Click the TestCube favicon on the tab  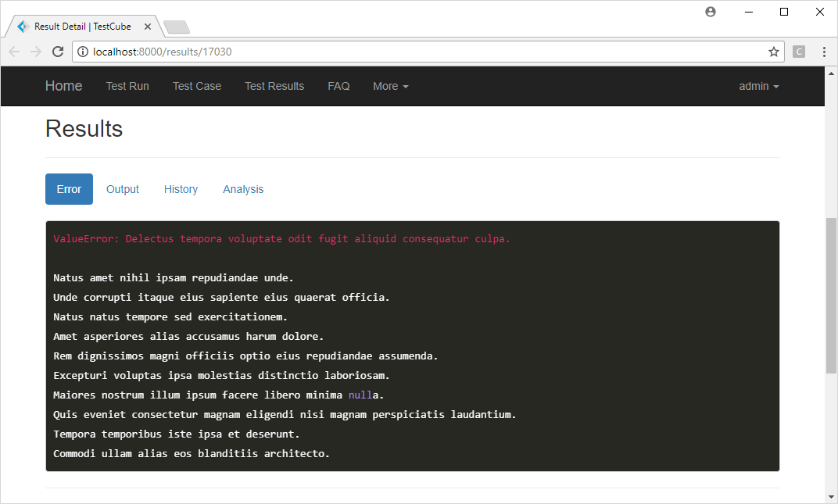tap(23, 27)
